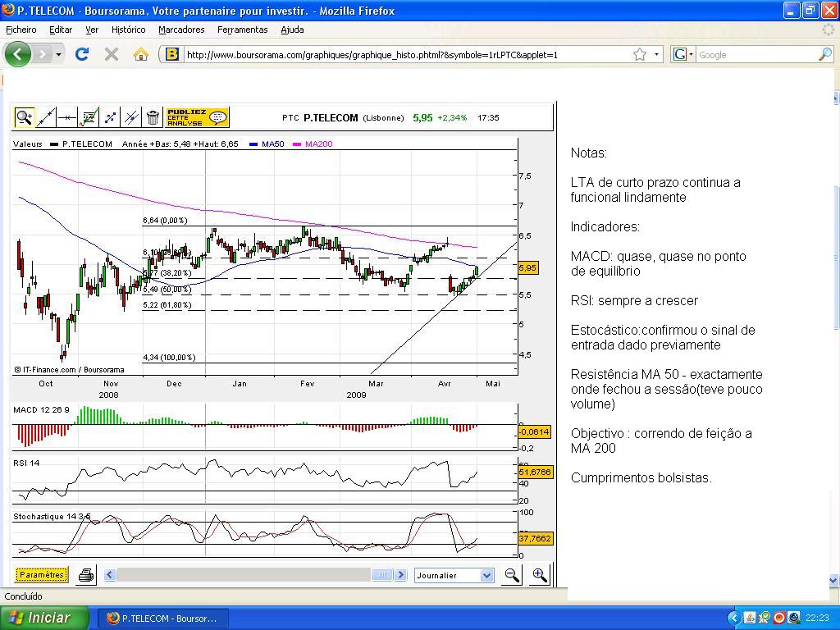Viewport: 840px width, 630px height.
Task: Open the Ficheiro menu
Action: pyautogui.click(x=21, y=30)
